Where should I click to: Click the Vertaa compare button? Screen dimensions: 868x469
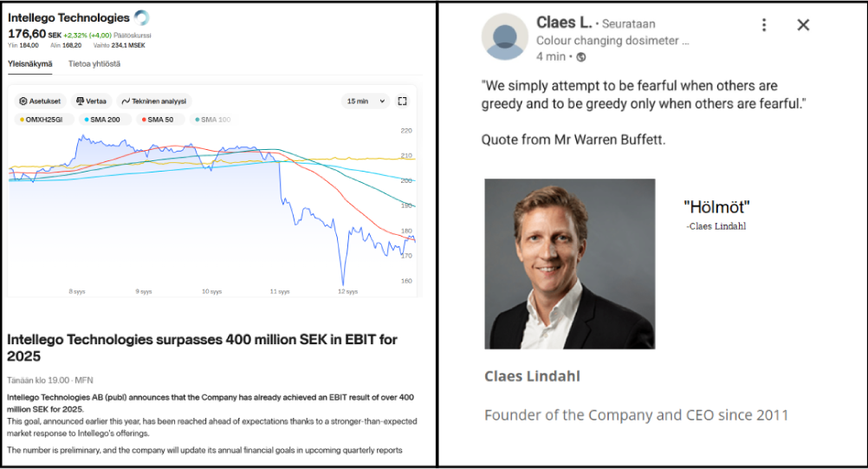pos(92,101)
